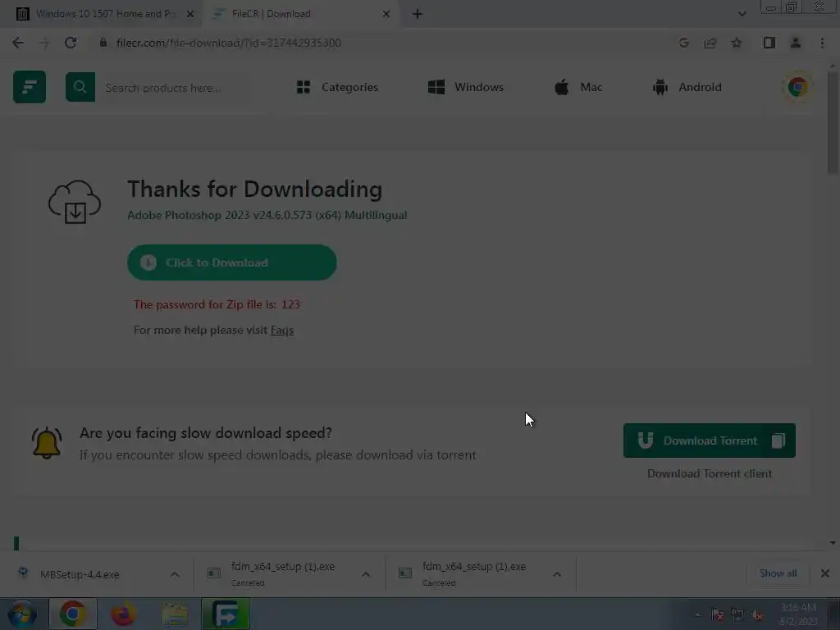Open the Mac section
Image resolution: width=840 pixels, height=630 pixels.
pos(578,87)
